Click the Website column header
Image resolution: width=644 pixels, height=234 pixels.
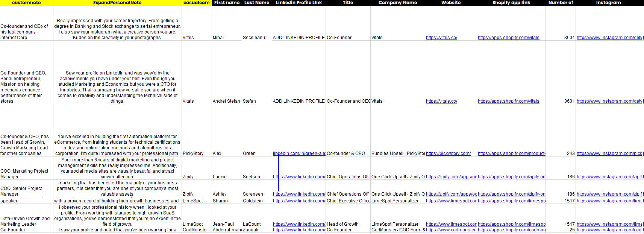pos(451,3)
